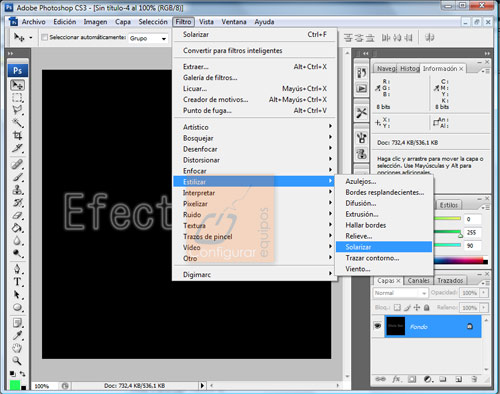Swap foreground and background colors arrow
500x394 pixels.
click(22, 374)
